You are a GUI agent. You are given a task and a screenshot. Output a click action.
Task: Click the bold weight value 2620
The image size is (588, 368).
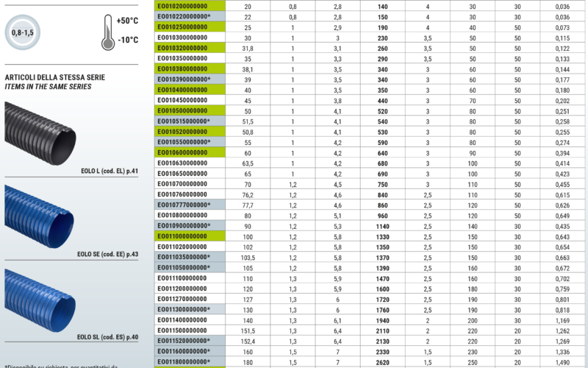[x=383, y=362]
